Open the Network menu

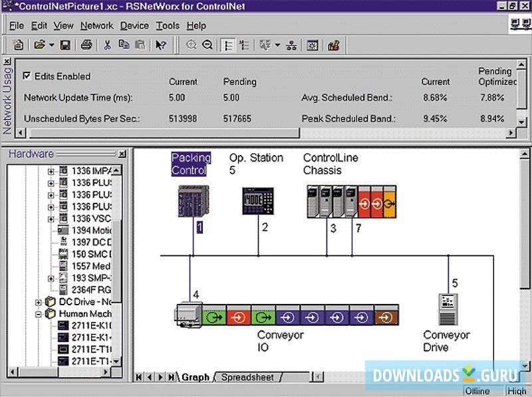click(96, 25)
